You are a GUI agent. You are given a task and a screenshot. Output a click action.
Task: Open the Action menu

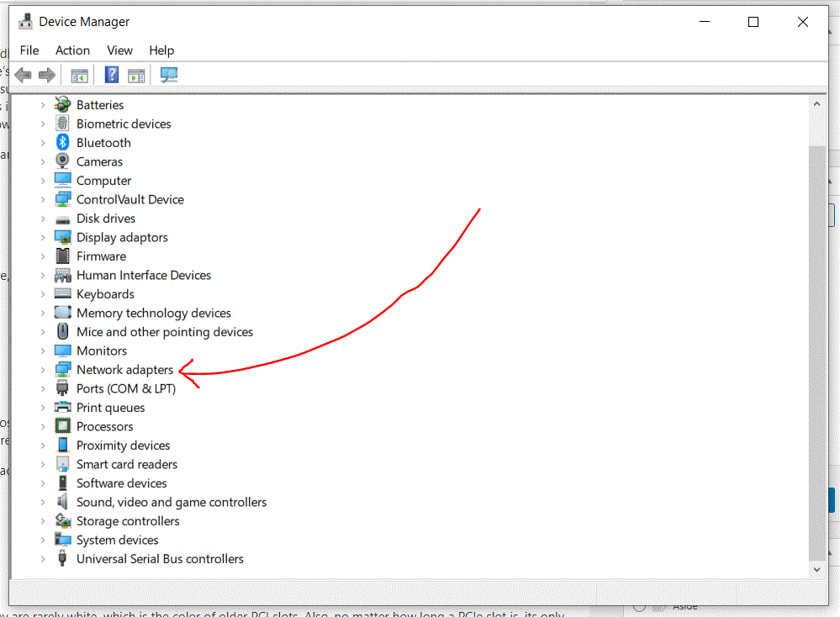tap(72, 50)
